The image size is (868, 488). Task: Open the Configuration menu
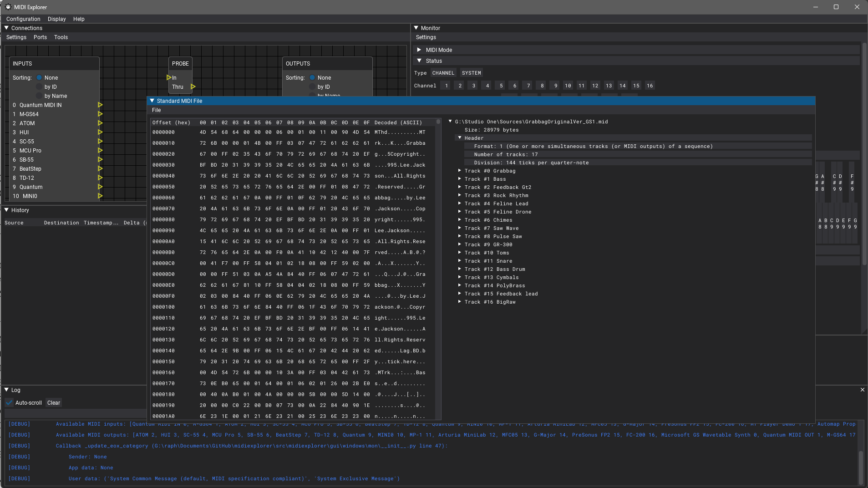(x=23, y=19)
